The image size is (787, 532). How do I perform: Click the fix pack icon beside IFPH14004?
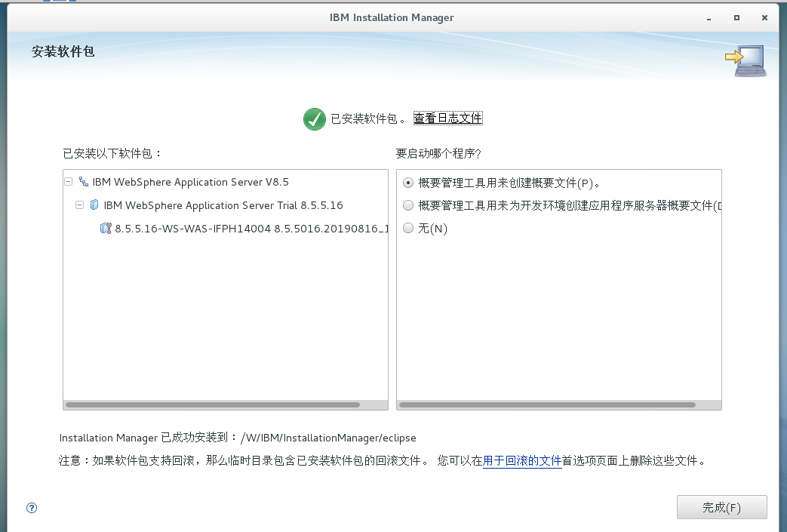(x=105, y=228)
